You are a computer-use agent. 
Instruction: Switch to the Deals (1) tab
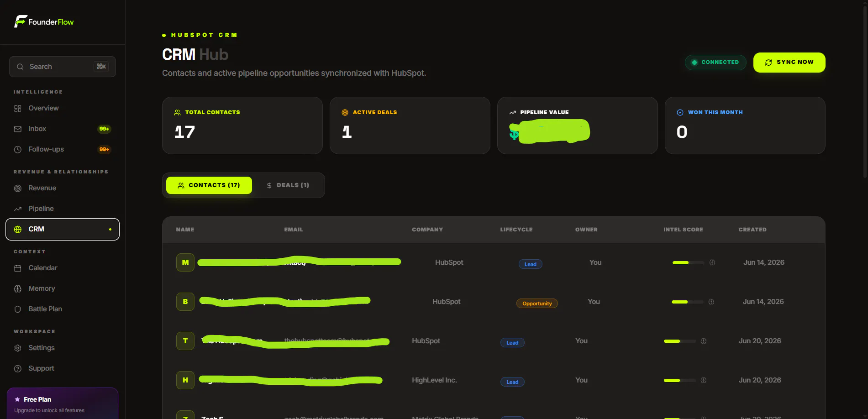point(288,185)
